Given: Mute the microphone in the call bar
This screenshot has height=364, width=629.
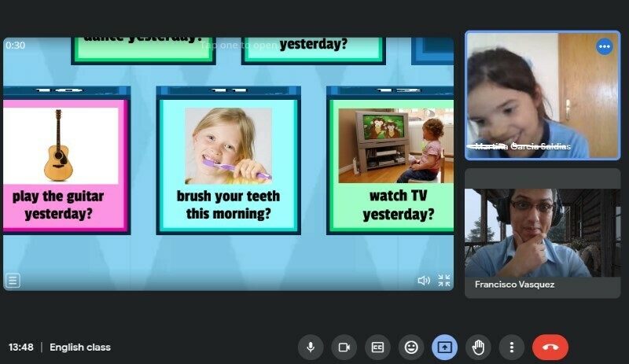Looking at the screenshot, I should (311, 347).
